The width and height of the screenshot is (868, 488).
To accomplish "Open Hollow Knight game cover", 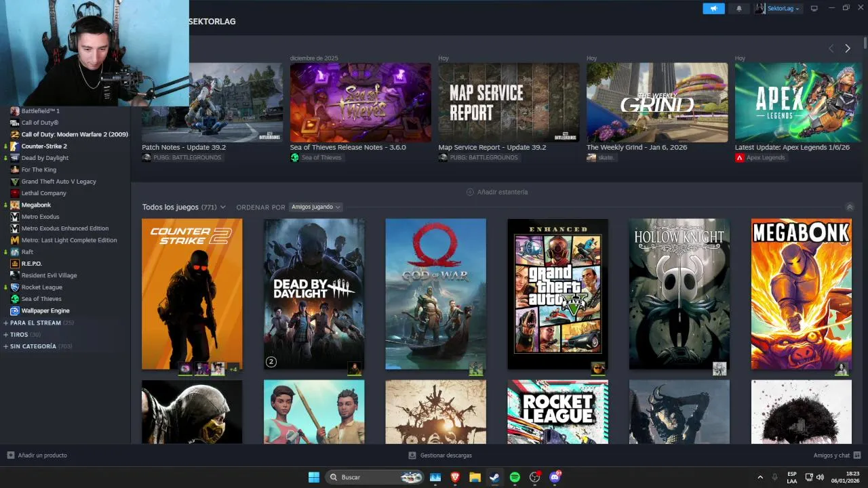I will pyautogui.click(x=679, y=293).
